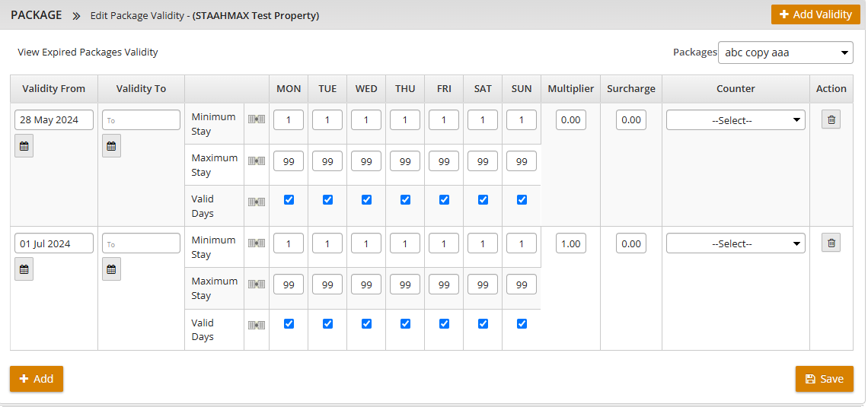Expand Counter dropdown for the first validity
The image size is (868, 407).
coord(736,120)
